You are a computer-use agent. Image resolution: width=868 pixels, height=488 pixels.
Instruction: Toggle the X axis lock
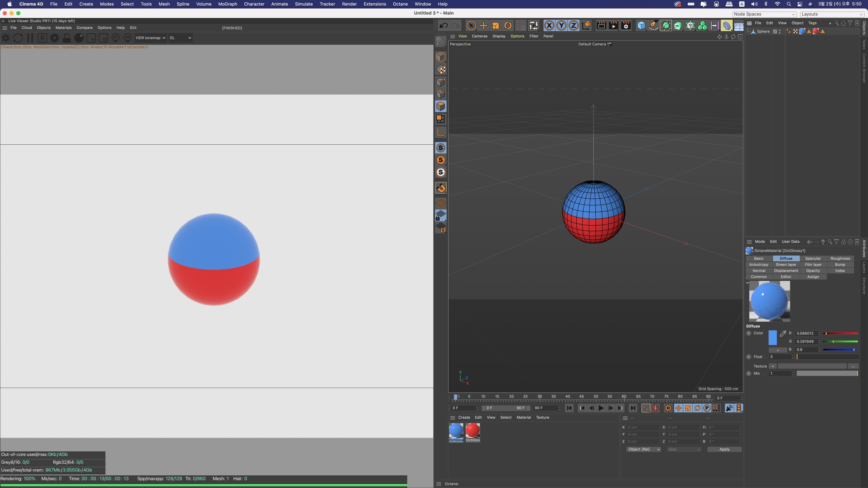(549, 26)
